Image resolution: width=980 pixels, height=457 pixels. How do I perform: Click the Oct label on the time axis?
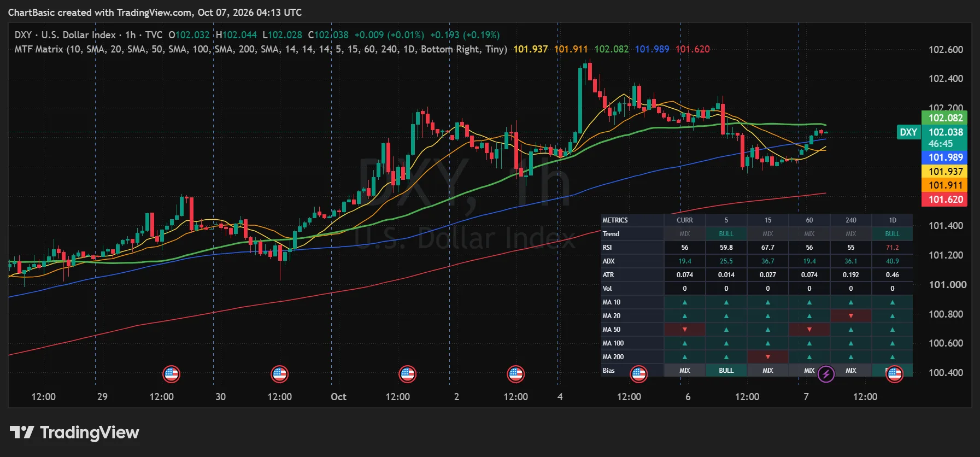coord(338,397)
